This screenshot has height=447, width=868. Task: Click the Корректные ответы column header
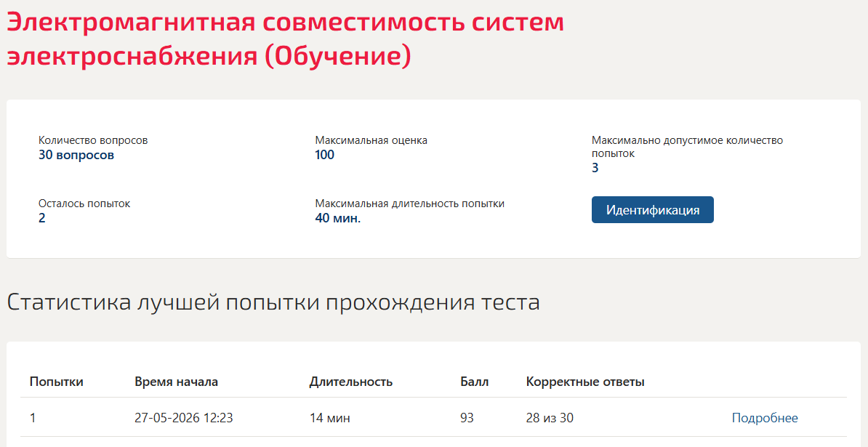click(x=585, y=382)
